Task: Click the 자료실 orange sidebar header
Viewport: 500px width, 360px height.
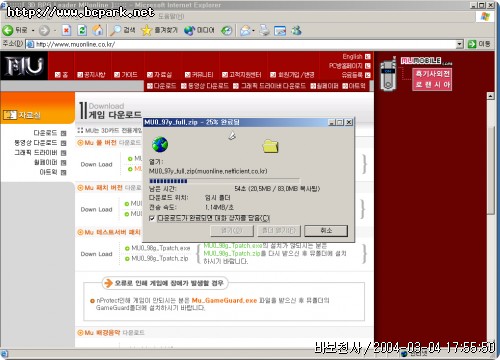Action: 37,108
